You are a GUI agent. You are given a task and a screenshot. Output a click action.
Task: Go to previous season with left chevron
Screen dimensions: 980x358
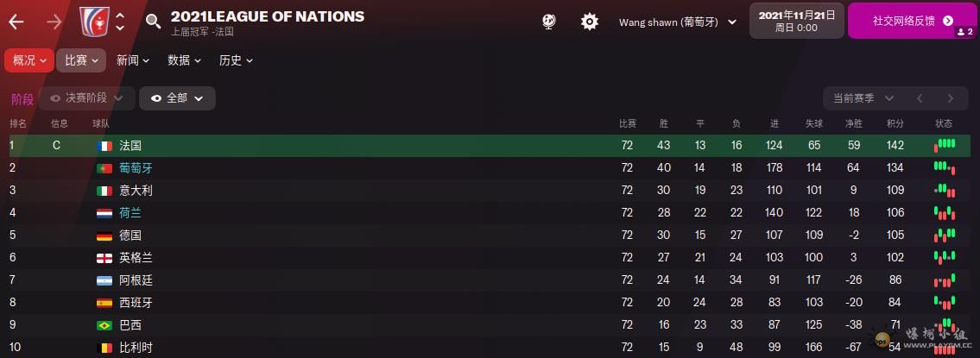pos(920,98)
